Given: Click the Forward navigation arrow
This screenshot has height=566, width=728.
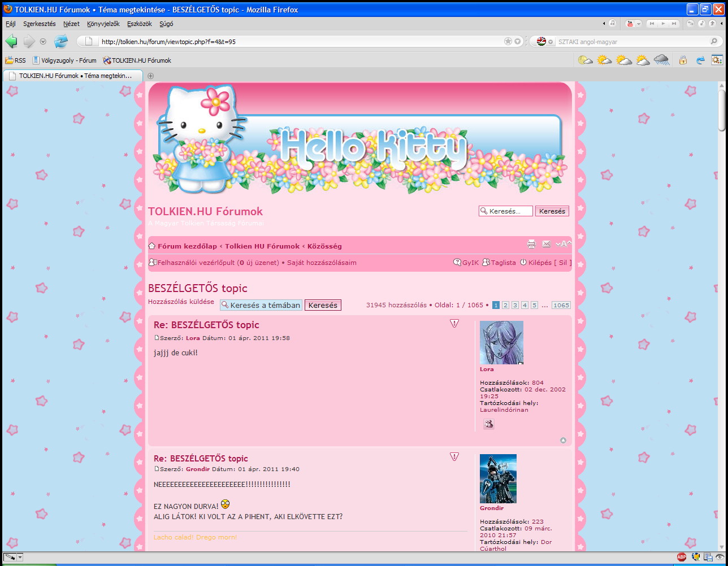Looking at the screenshot, I should pyautogui.click(x=29, y=41).
